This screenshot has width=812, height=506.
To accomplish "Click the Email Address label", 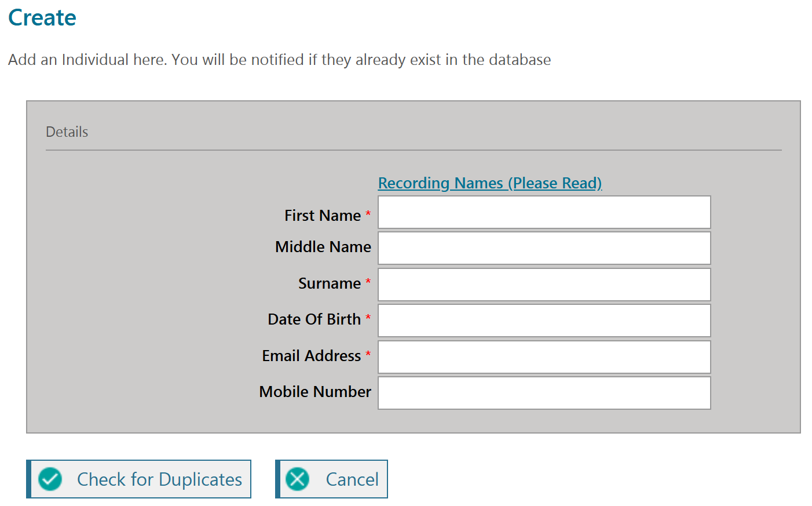I will (311, 356).
